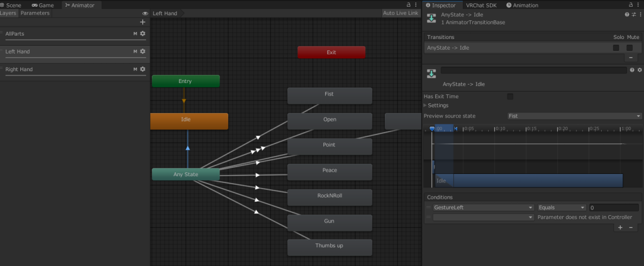Switch to the VRChat SDK tab
The height and width of the screenshot is (266, 644).
pos(480,5)
